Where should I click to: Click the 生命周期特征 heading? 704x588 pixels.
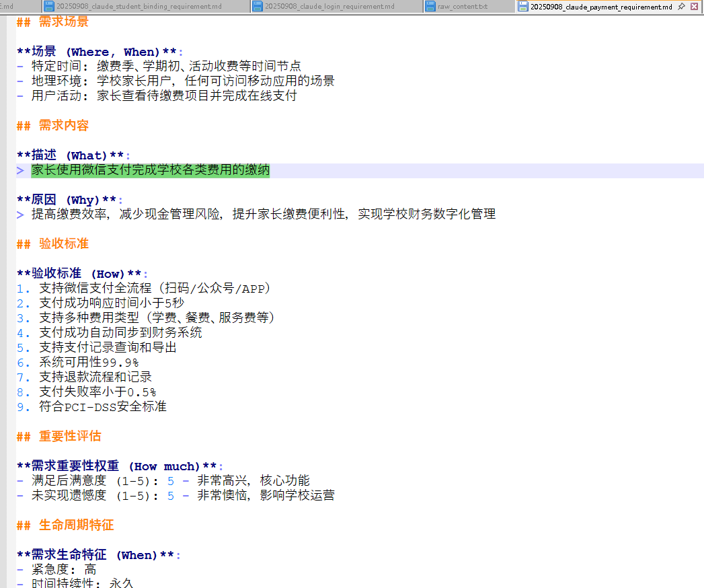click(x=76, y=525)
